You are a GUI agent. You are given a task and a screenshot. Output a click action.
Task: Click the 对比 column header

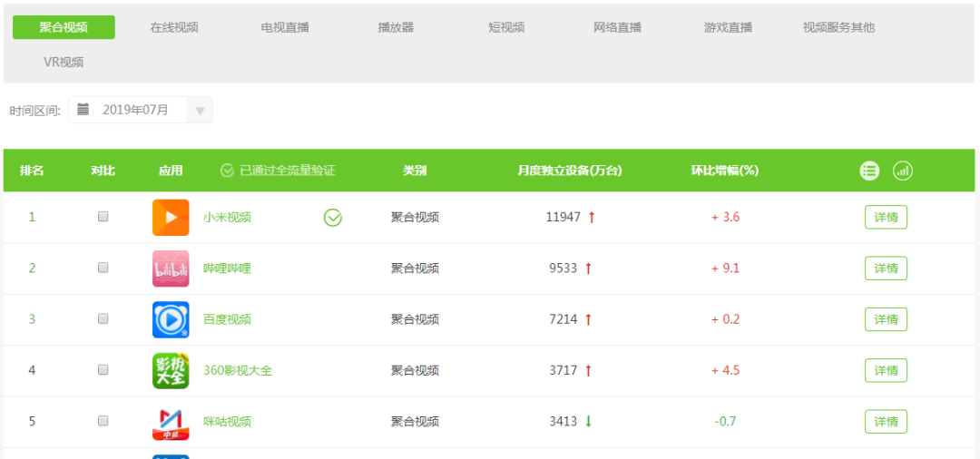[103, 171]
